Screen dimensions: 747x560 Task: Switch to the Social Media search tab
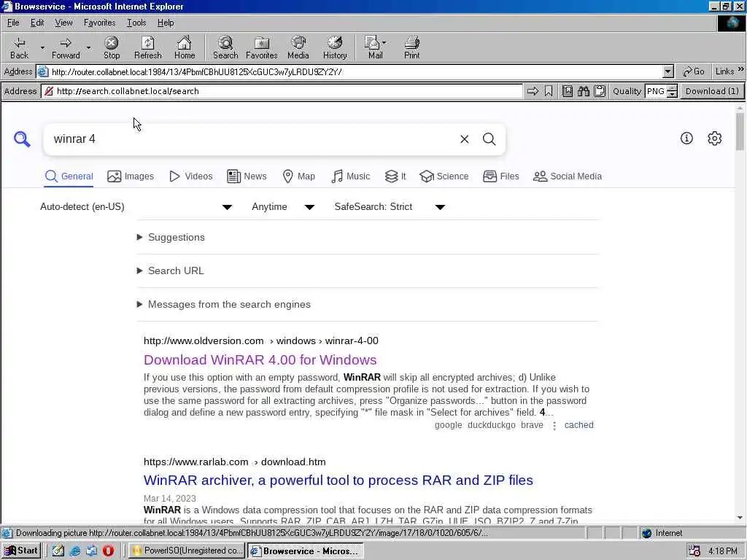tap(568, 176)
